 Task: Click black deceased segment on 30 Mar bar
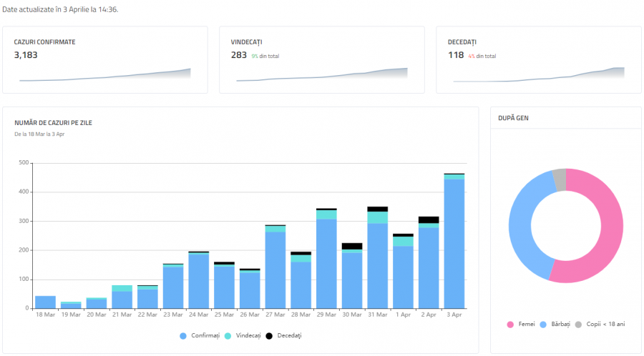point(352,246)
